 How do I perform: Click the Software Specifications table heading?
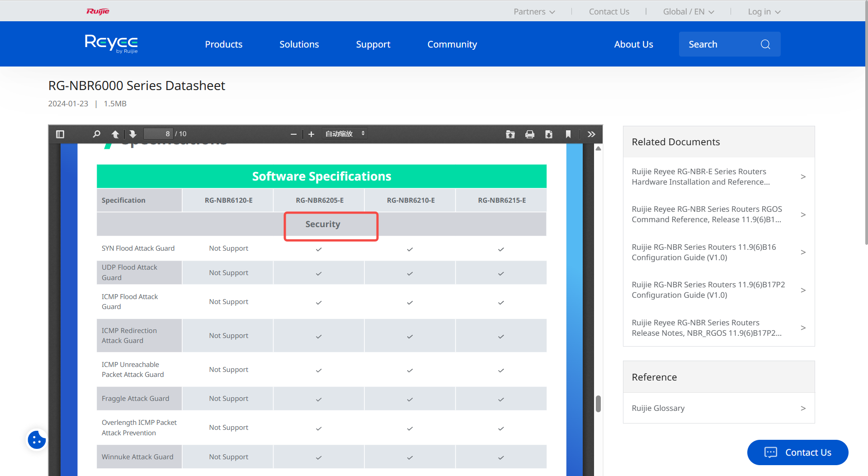321,176
